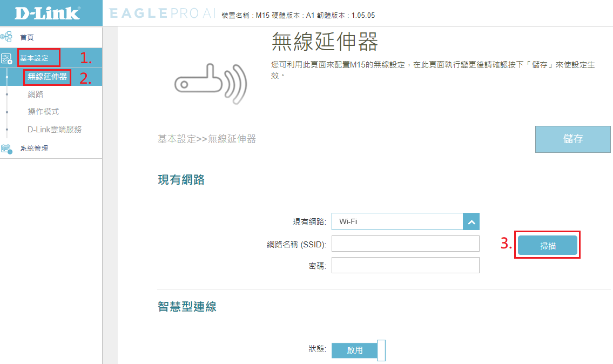Click the 網路名稱 (SSID) text field
The width and height of the screenshot is (613, 364).
pyautogui.click(x=405, y=244)
